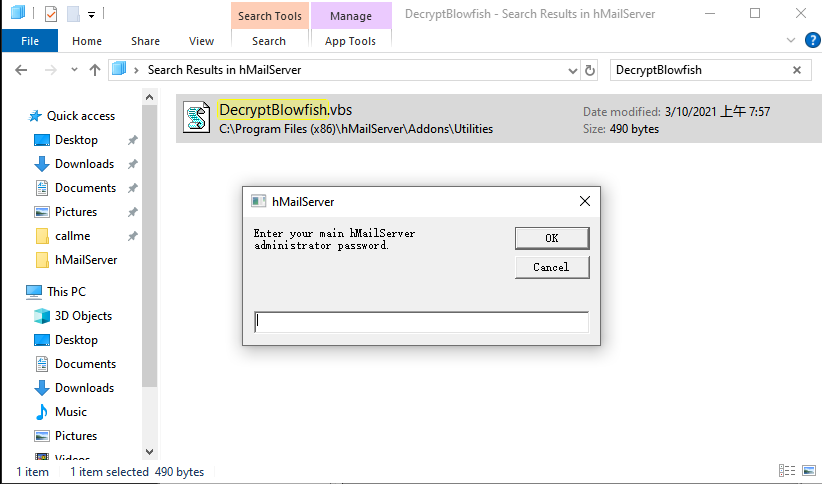The image size is (822, 484).
Task: Switch to the Home ribbon tab
Action: click(x=87, y=41)
